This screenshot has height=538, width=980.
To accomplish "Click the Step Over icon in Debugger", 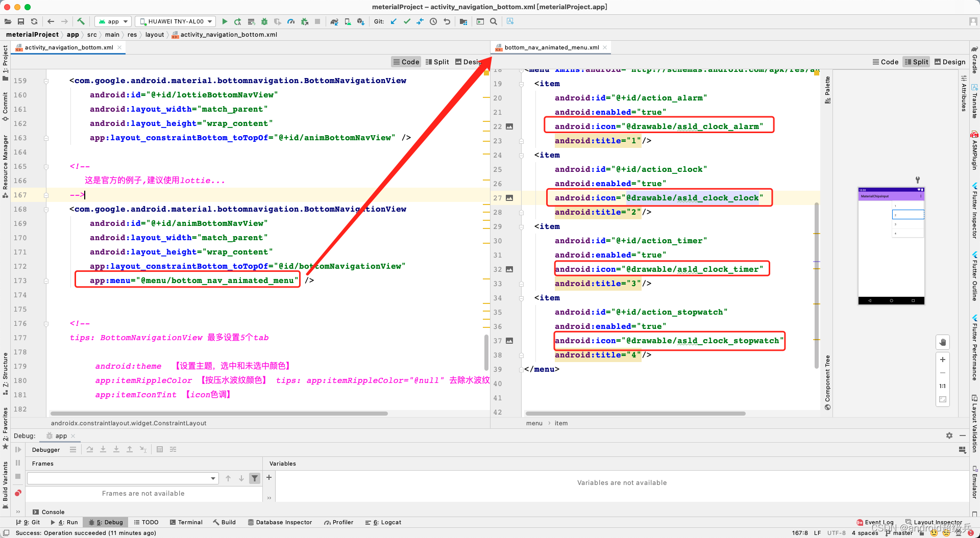I will click(90, 449).
